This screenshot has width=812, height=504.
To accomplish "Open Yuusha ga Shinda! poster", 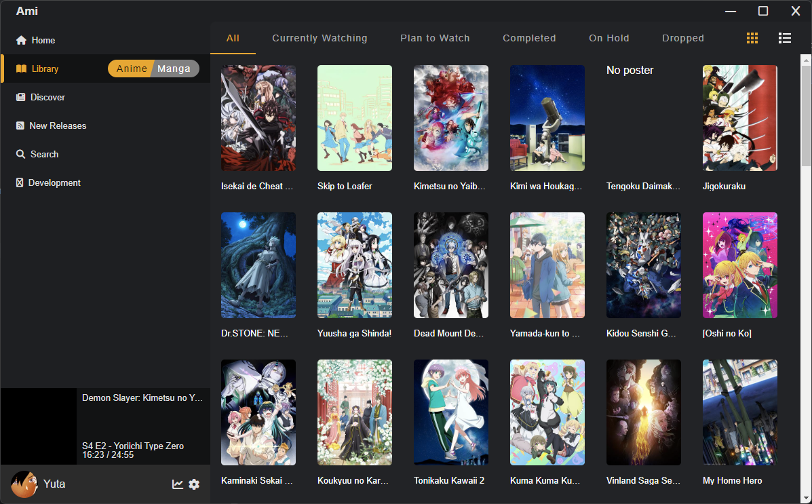I will [355, 265].
